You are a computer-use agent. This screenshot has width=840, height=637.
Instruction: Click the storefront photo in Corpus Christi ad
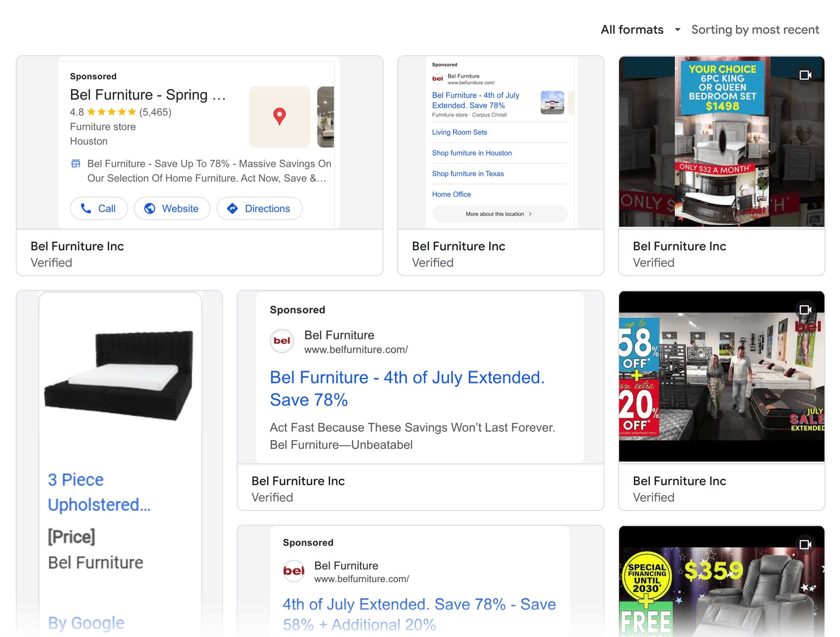click(552, 102)
